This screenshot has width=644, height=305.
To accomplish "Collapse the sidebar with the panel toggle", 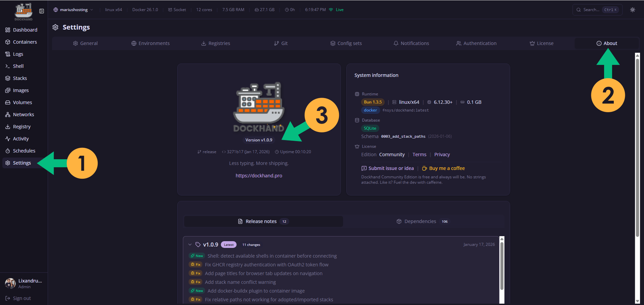I will [41, 11].
